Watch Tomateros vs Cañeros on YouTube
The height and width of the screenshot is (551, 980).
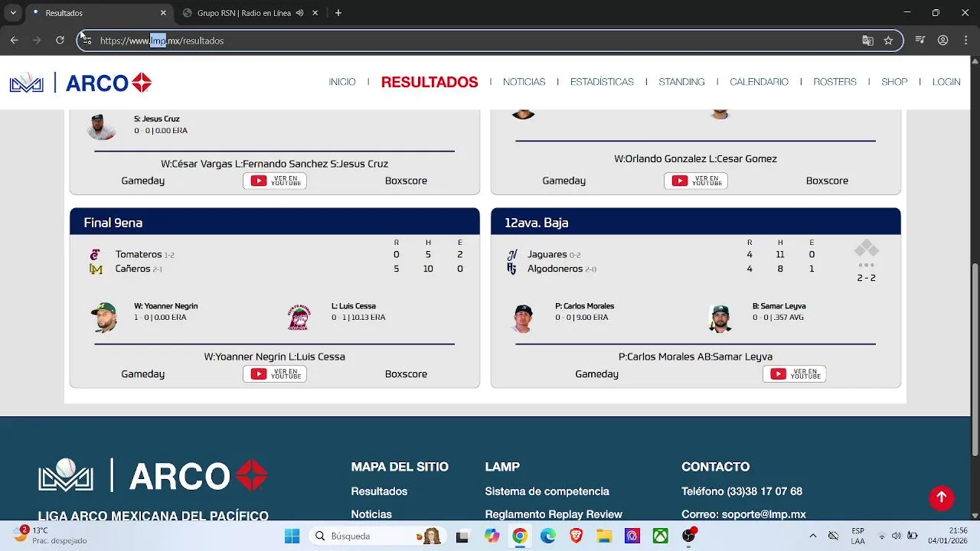275,374
